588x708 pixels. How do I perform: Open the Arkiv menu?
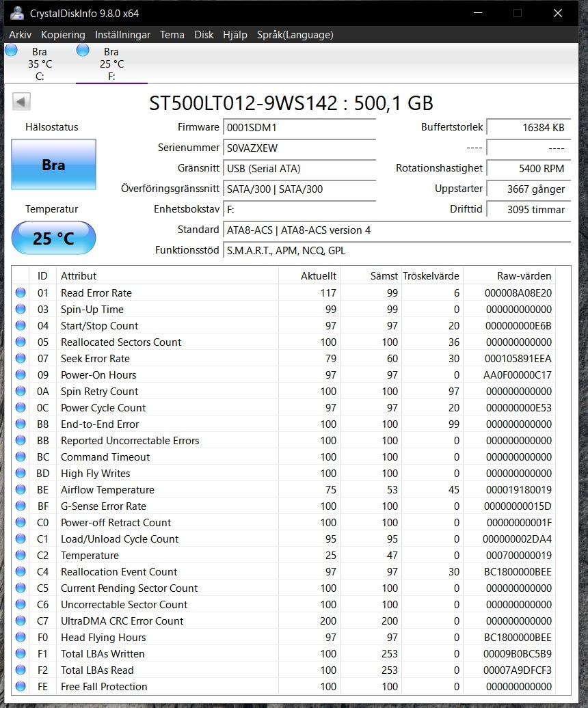click(20, 35)
